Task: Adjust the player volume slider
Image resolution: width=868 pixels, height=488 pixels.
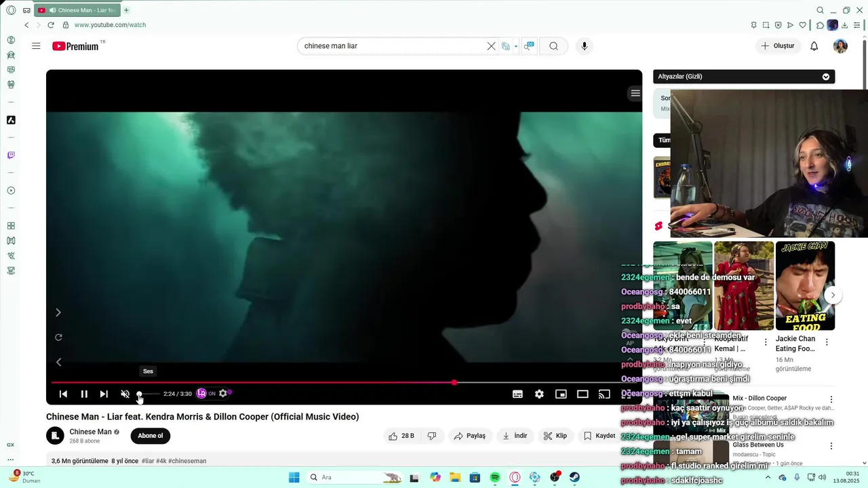Action: click(148, 394)
